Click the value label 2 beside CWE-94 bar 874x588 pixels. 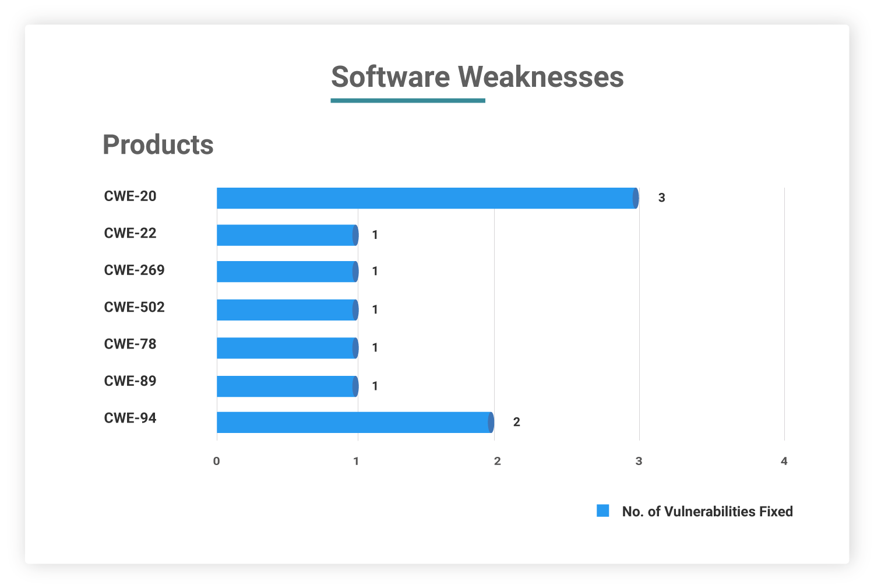pos(516,422)
